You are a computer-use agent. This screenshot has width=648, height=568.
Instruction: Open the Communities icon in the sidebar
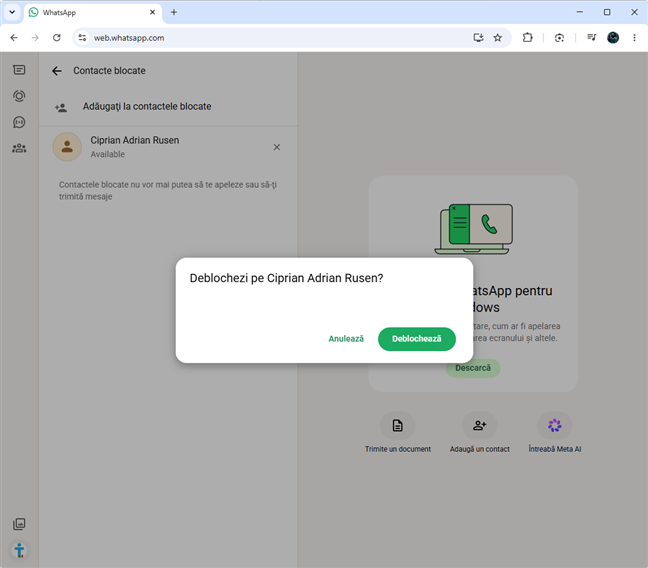pyautogui.click(x=19, y=148)
